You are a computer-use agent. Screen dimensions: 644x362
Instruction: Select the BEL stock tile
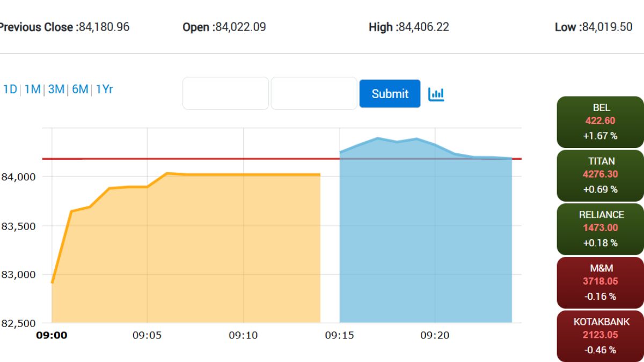(601, 122)
